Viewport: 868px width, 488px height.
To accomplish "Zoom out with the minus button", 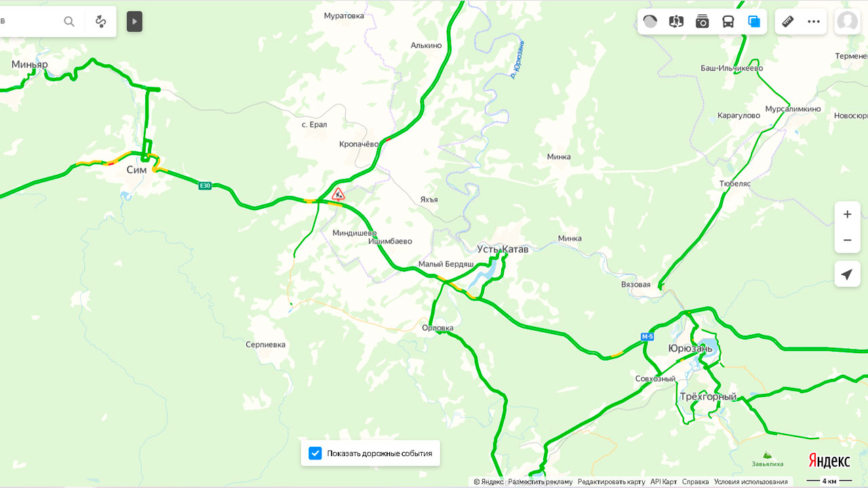I will pyautogui.click(x=847, y=240).
